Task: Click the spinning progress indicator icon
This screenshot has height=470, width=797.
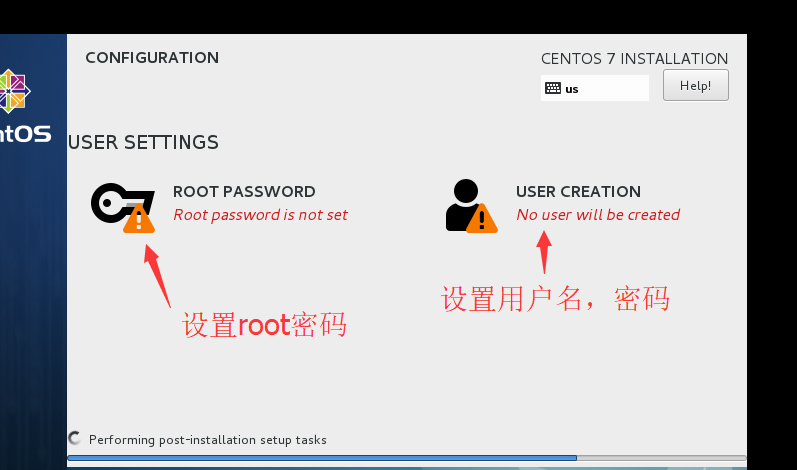Action: point(75,438)
